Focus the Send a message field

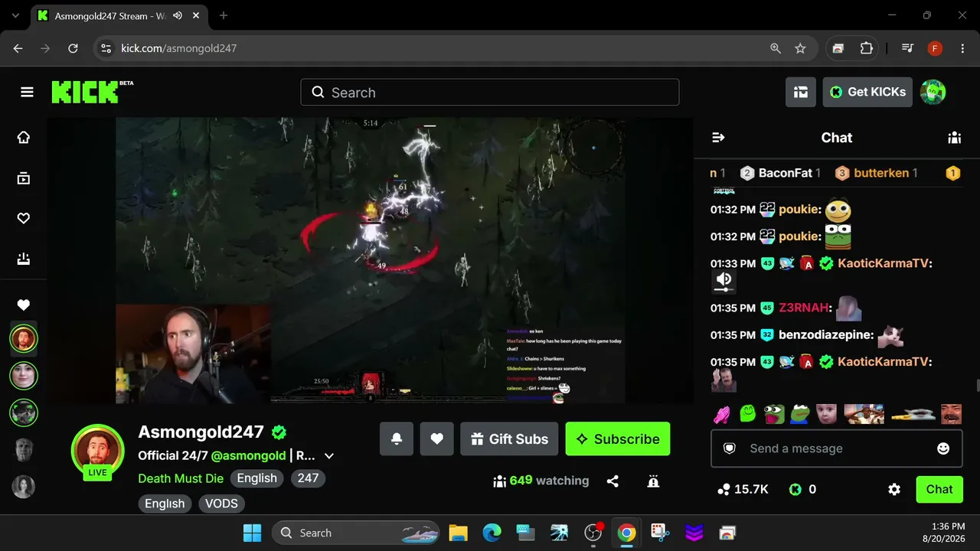click(837, 448)
